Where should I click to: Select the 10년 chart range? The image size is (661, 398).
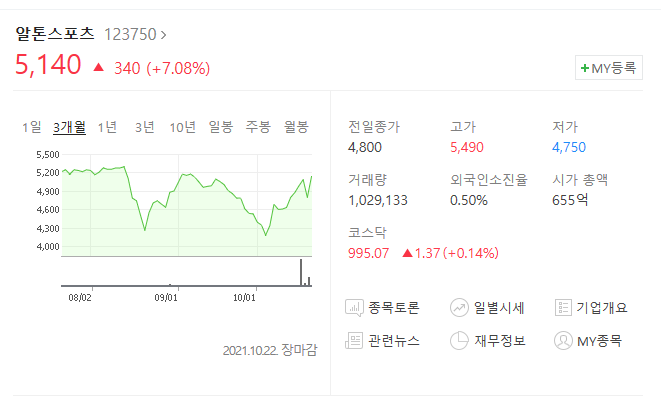pos(183,127)
